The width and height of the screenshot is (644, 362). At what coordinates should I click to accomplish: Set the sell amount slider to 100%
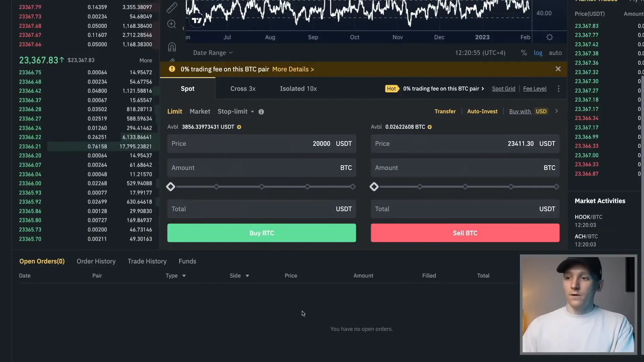coord(556,187)
